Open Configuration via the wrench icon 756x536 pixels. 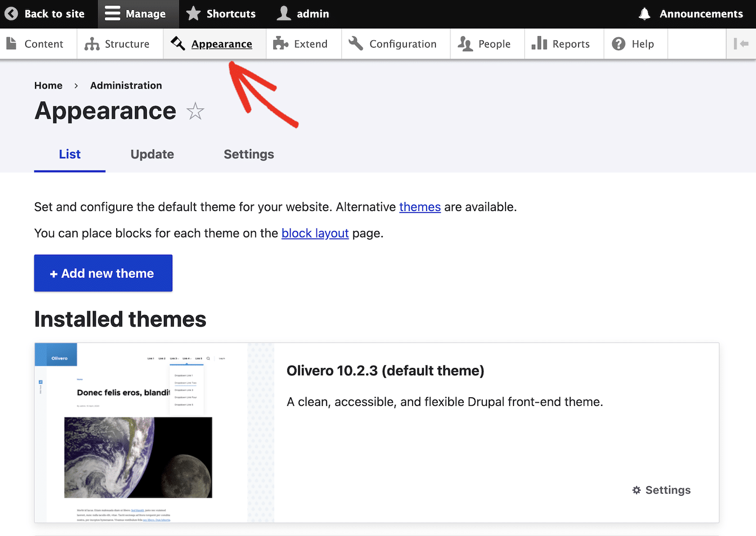355,43
